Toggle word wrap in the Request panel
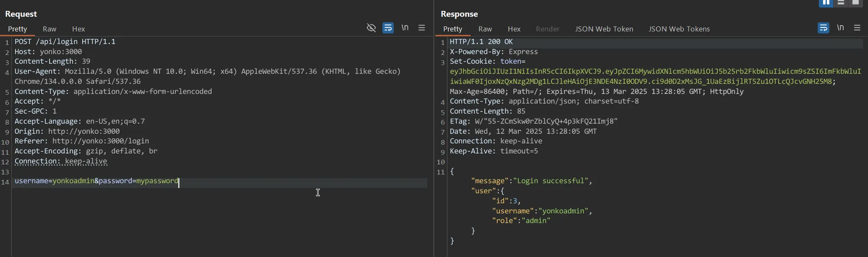Viewport: 868px width, 257px height. tap(388, 28)
